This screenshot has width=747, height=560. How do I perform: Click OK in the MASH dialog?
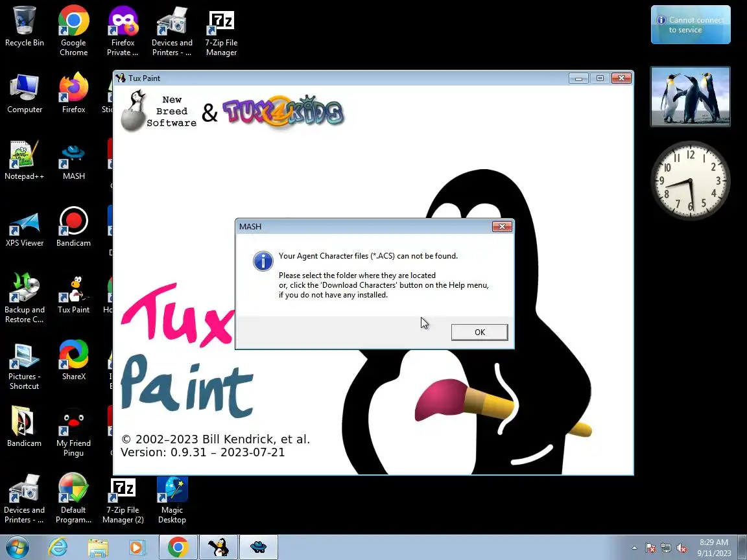point(479,332)
